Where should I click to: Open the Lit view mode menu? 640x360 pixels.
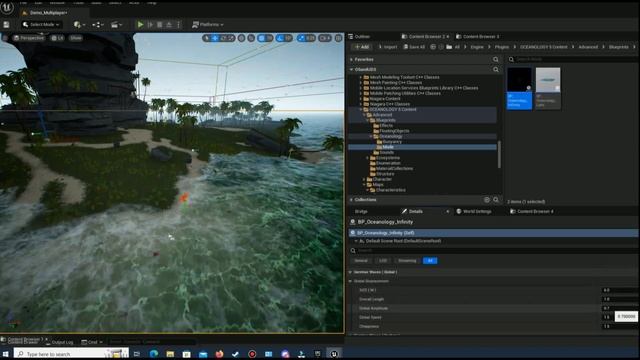click(57, 38)
